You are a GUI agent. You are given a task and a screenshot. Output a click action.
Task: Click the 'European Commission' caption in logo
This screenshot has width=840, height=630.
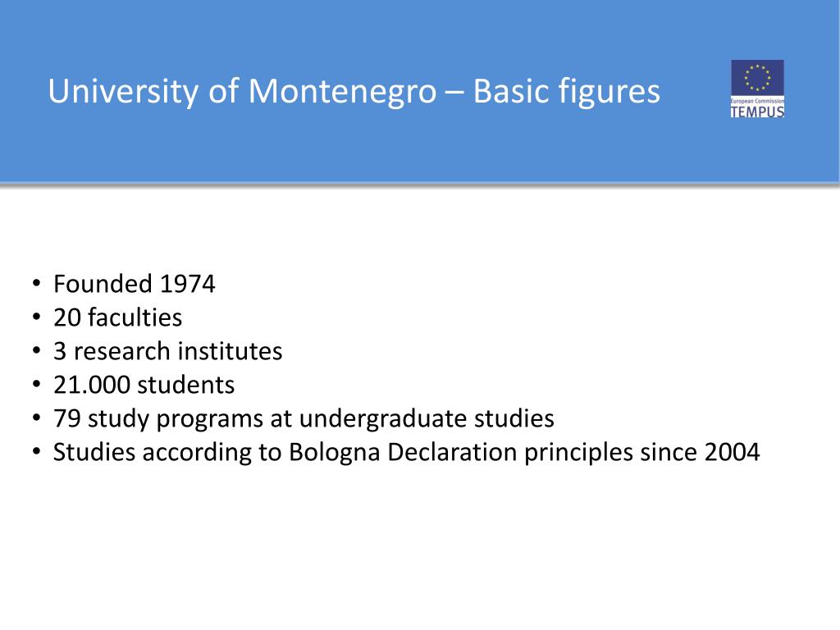pyautogui.click(x=757, y=101)
